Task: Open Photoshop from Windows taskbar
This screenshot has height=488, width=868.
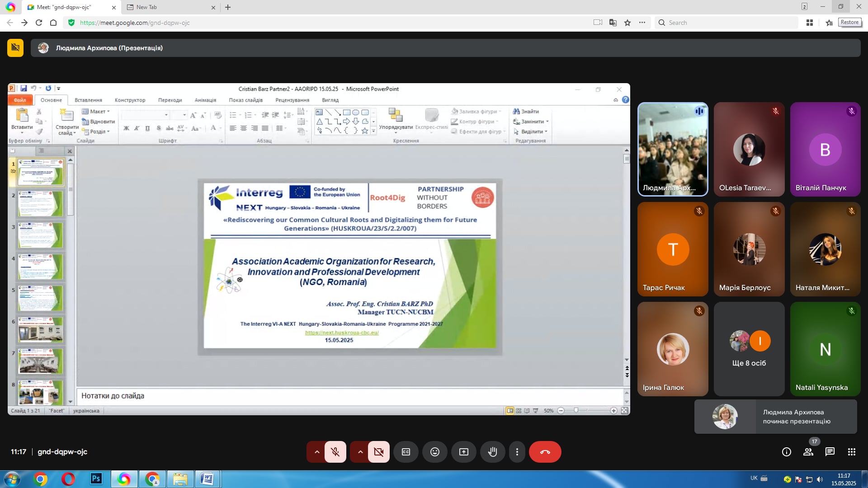Action: [x=96, y=479]
